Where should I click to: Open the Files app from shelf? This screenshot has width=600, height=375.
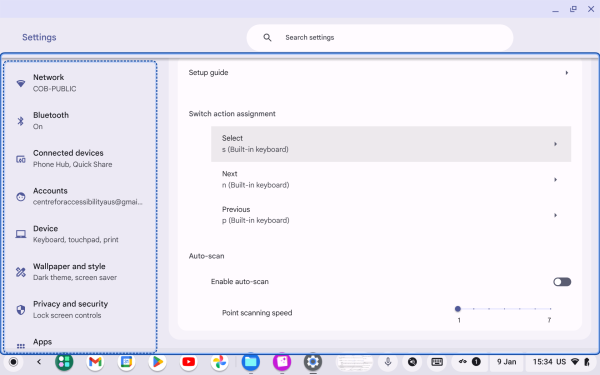click(x=251, y=362)
